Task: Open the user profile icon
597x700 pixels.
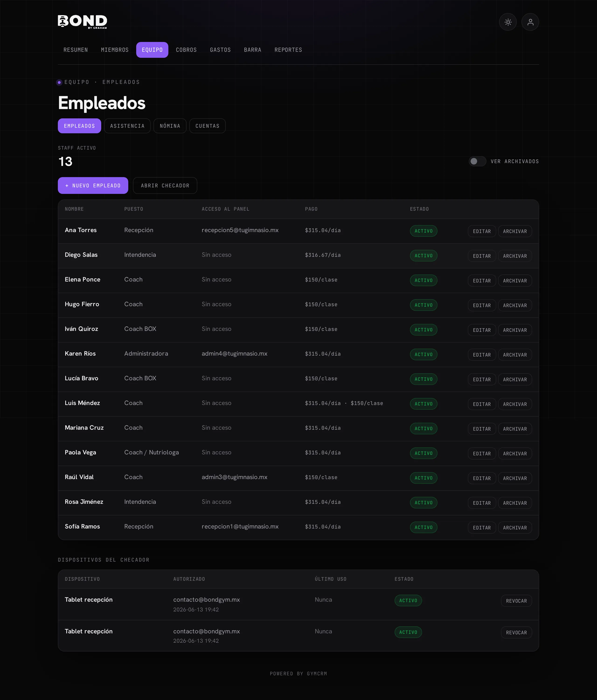Action: 530,22
